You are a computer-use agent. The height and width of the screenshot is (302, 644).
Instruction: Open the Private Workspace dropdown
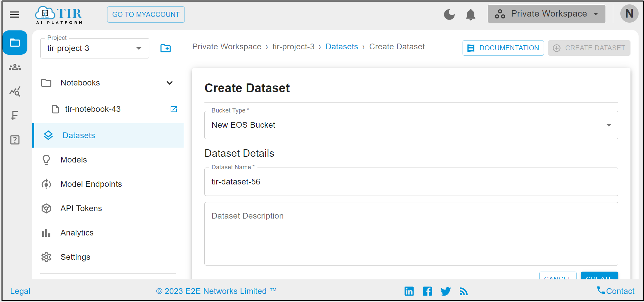[546, 14]
